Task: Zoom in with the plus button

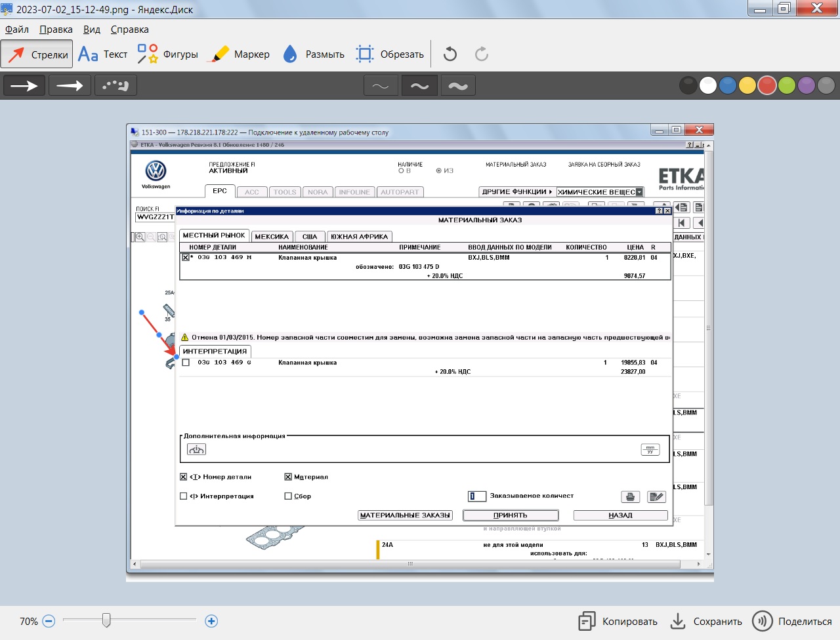Action: [211, 621]
